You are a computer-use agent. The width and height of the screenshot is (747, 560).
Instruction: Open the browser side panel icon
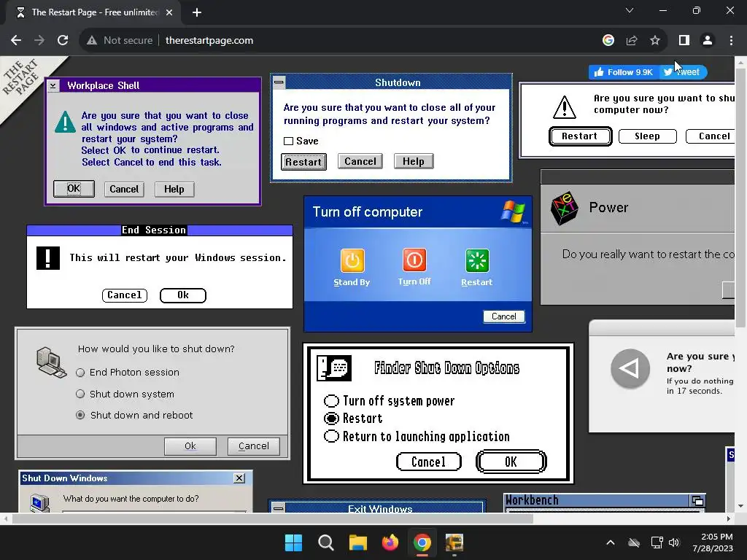[684, 41]
